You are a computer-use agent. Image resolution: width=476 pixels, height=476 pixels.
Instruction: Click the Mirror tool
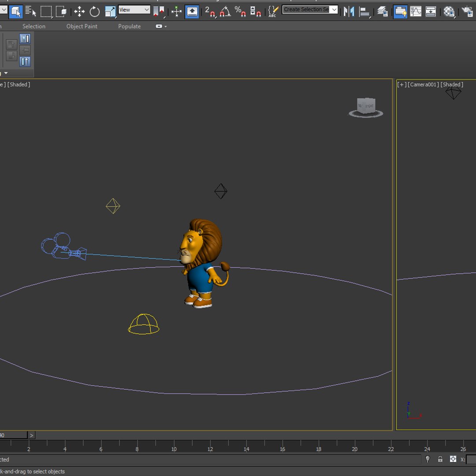click(x=349, y=11)
